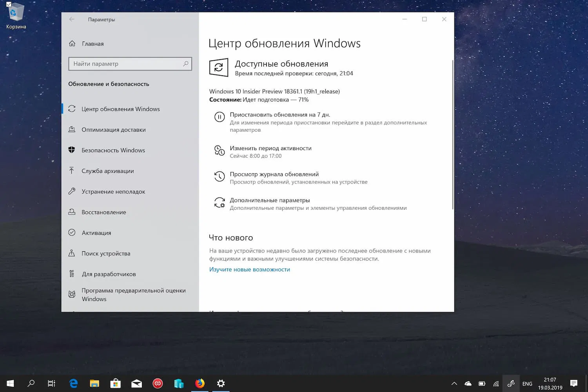The image size is (588, 392).
Task: Click the back arrow in Settings
Action: click(x=72, y=19)
